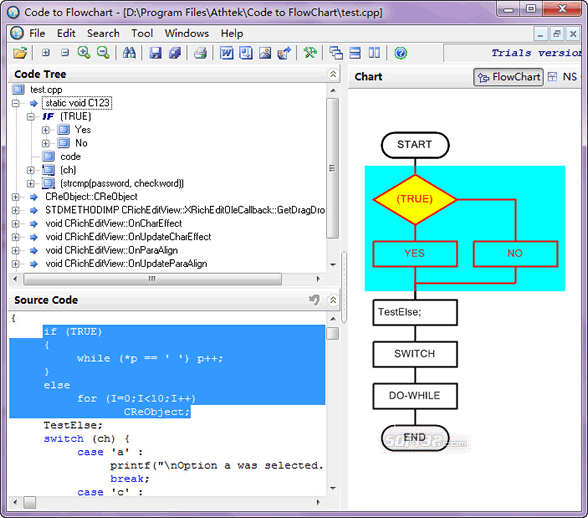
Task: Click the blue help question mark icon
Action: [x=400, y=53]
